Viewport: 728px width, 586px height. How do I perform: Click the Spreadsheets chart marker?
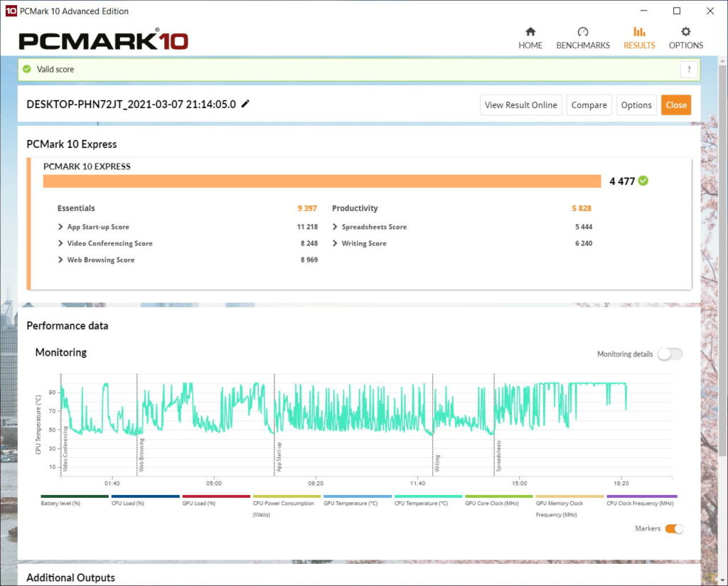[498, 456]
